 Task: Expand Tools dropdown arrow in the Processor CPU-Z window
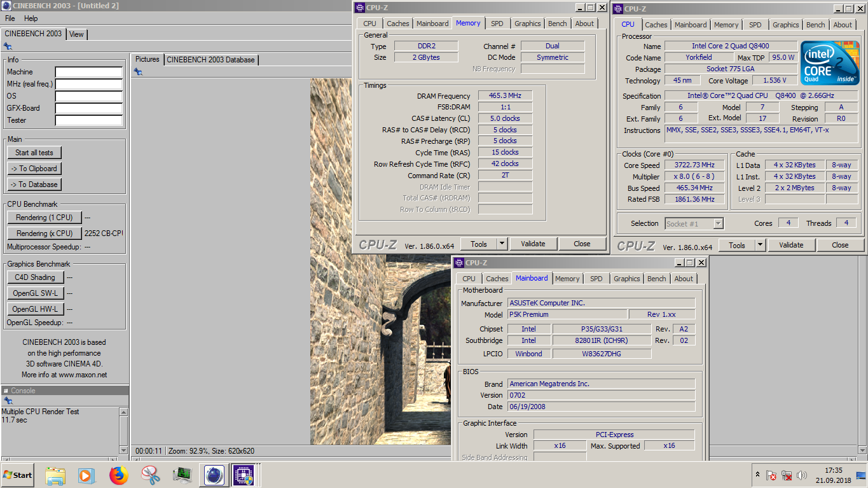760,245
